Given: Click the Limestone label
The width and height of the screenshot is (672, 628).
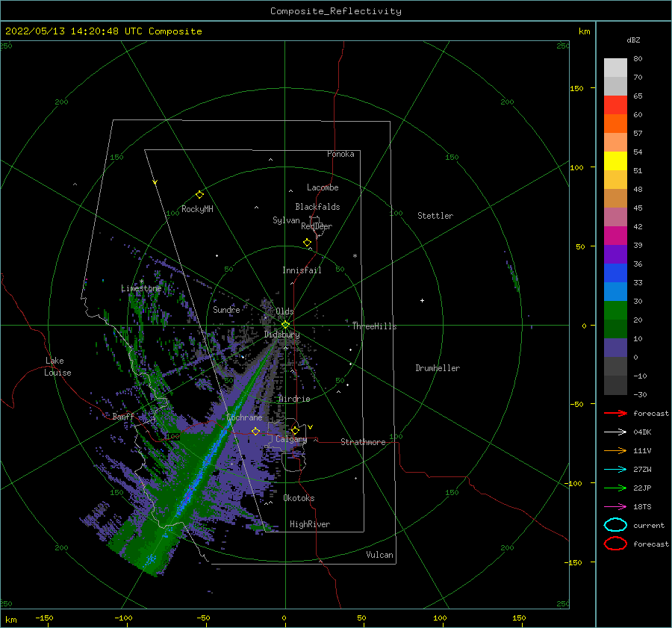Looking at the screenshot, I should click(141, 288).
